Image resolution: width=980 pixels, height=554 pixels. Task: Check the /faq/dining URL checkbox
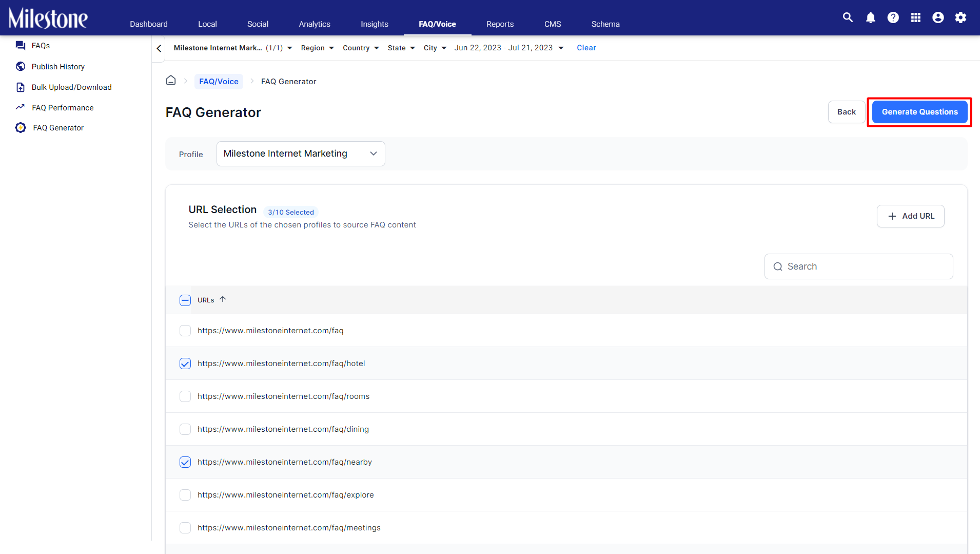tap(185, 429)
